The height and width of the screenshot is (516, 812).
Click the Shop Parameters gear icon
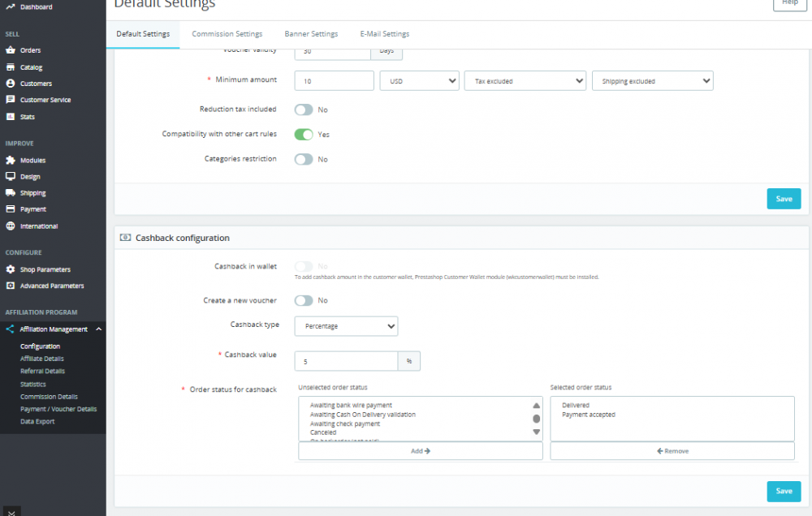(x=11, y=269)
